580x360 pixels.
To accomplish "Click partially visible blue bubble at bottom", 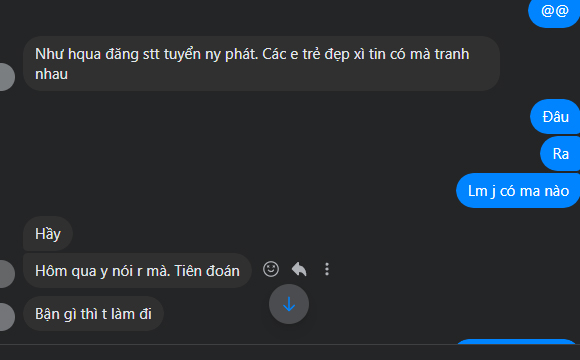I will 516,342.
